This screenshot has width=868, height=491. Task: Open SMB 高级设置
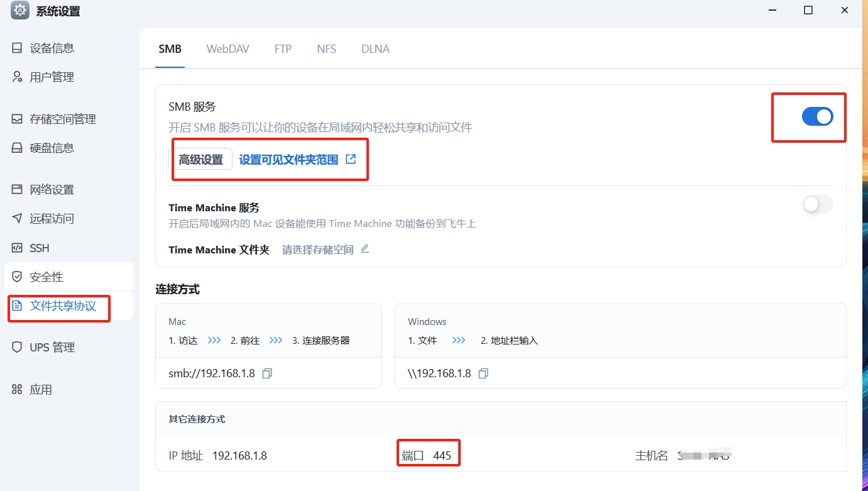[x=201, y=160]
